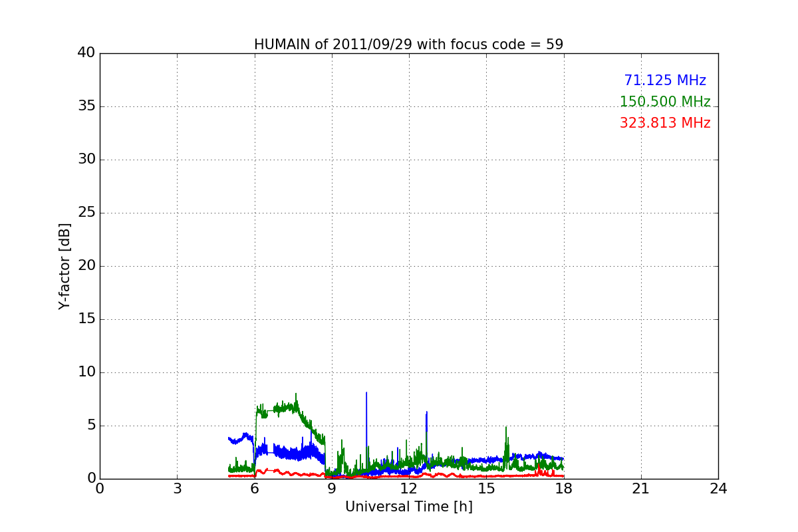Viewport: 798px width, 532px height.
Task: Select the 150.500 MHz legend label
Action: pos(665,102)
